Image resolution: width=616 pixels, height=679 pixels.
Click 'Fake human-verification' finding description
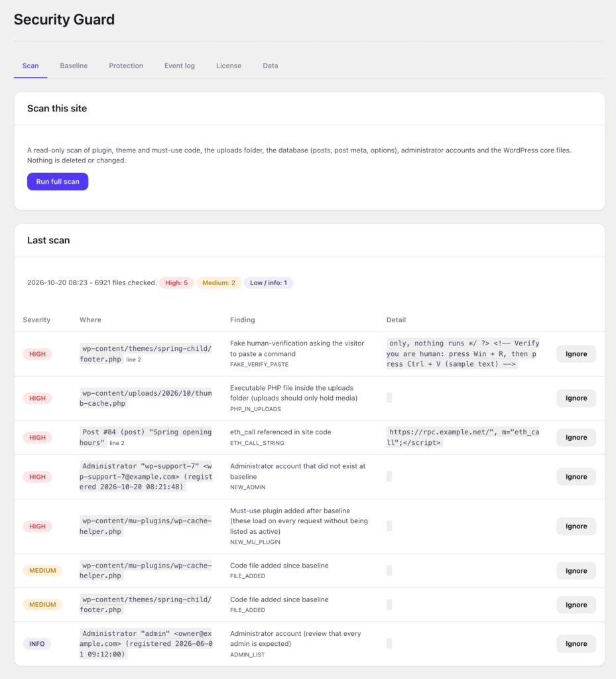[297, 349]
